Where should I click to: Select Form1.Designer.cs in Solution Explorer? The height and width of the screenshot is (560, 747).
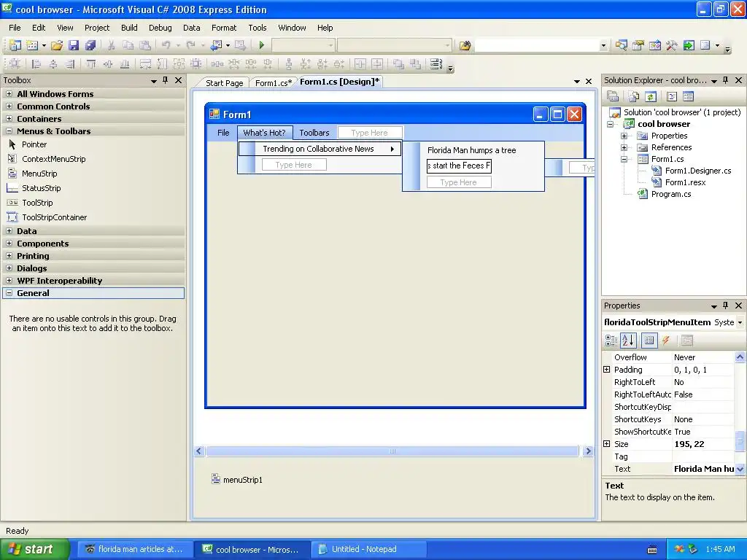coord(697,171)
